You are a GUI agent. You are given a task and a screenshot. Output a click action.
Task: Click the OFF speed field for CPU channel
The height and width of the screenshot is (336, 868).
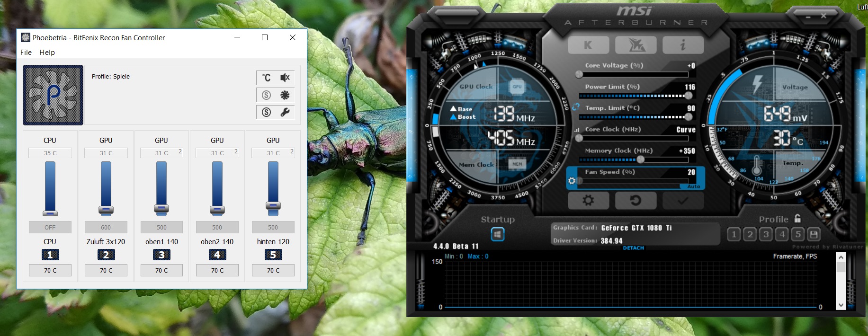(x=50, y=227)
